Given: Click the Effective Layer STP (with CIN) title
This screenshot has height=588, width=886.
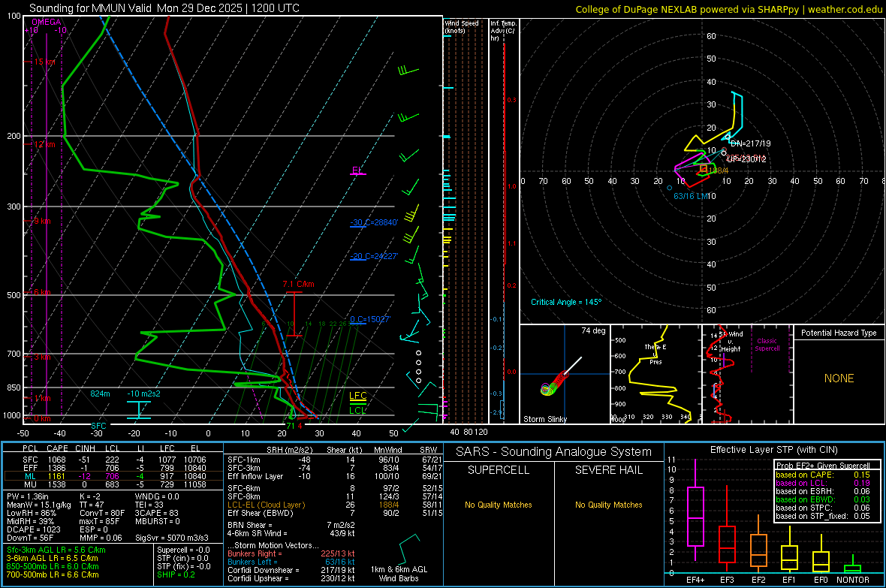Looking at the screenshot, I should tap(773, 450).
